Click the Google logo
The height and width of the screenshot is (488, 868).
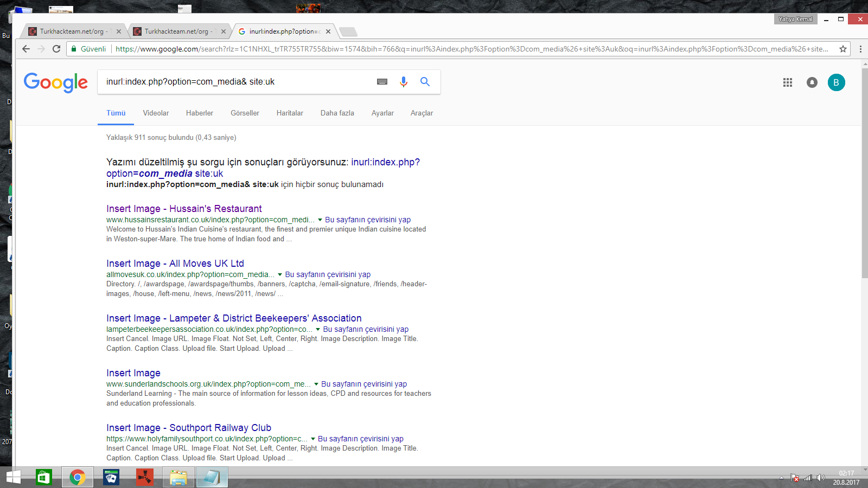coord(55,82)
